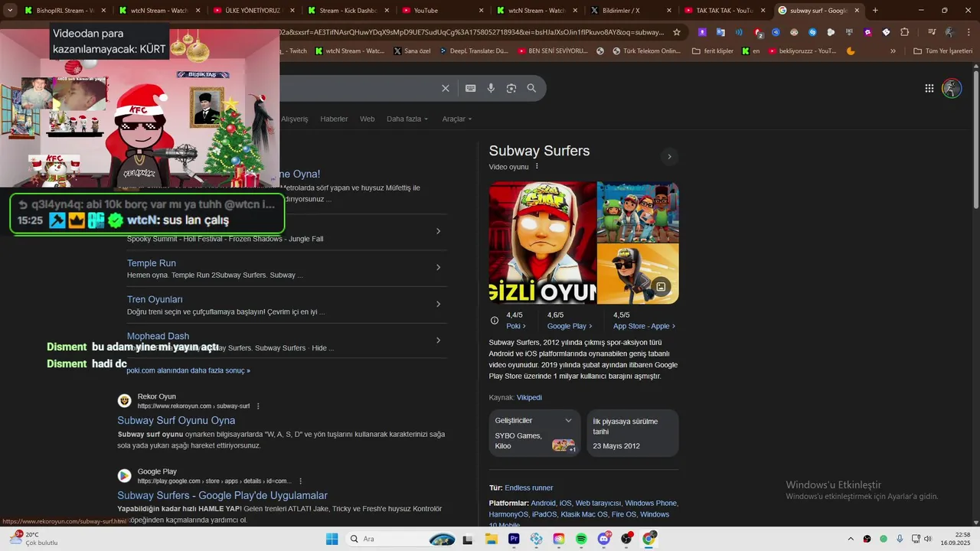
Task: Open Google Lens image search
Action: tap(511, 88)
